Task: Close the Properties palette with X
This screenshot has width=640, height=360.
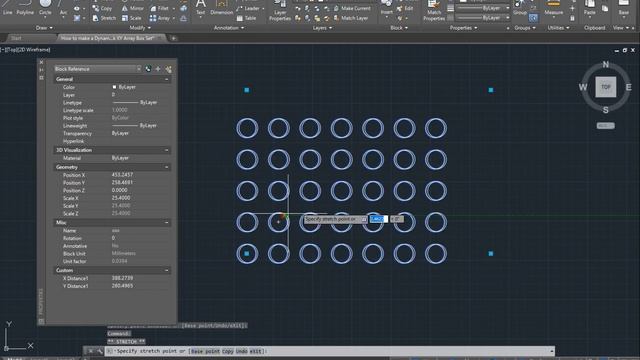Action: [41, 62]
